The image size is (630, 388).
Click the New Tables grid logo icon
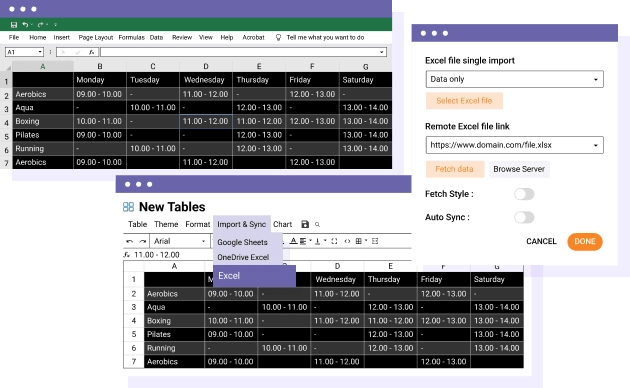point(129,207)
